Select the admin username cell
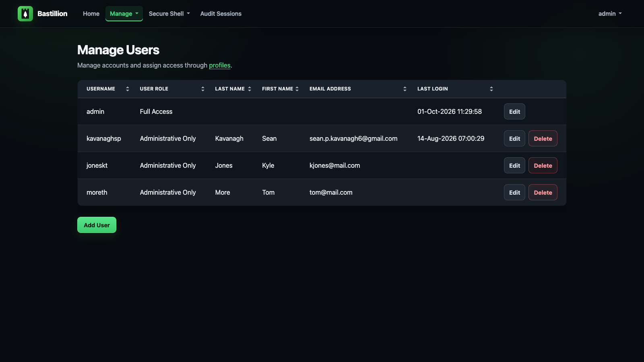Viewport: 644px width, 362px height. [x=95, y=111]
